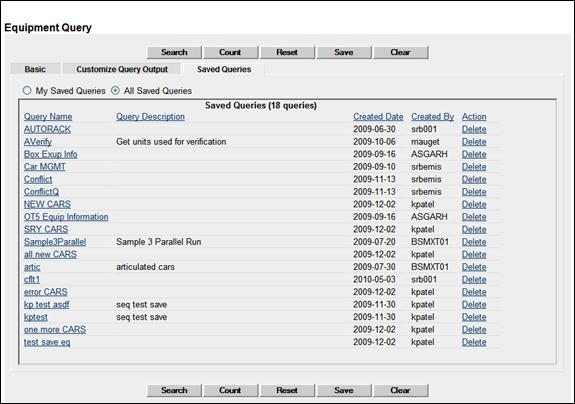Open the OT5 Equip Information query

(66, 217)
